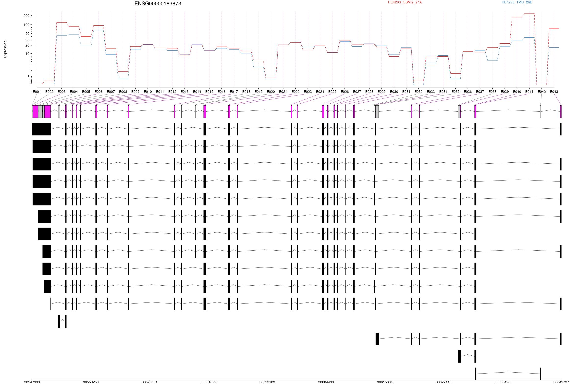This screenshot has width=588, height=387.
Task: Click the large black exon block in first transcript
Action: 41,129
